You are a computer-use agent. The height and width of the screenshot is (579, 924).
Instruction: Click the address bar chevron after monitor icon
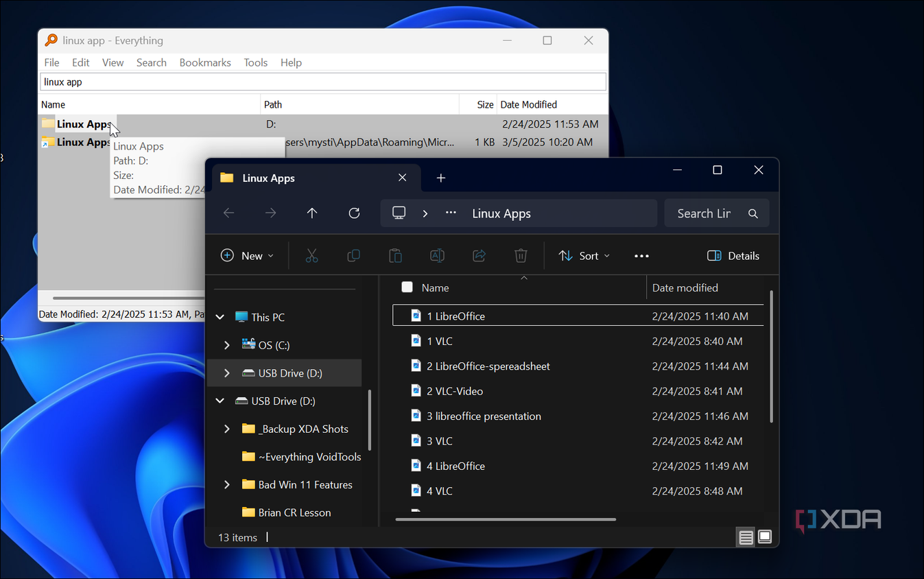click(425, 213)
